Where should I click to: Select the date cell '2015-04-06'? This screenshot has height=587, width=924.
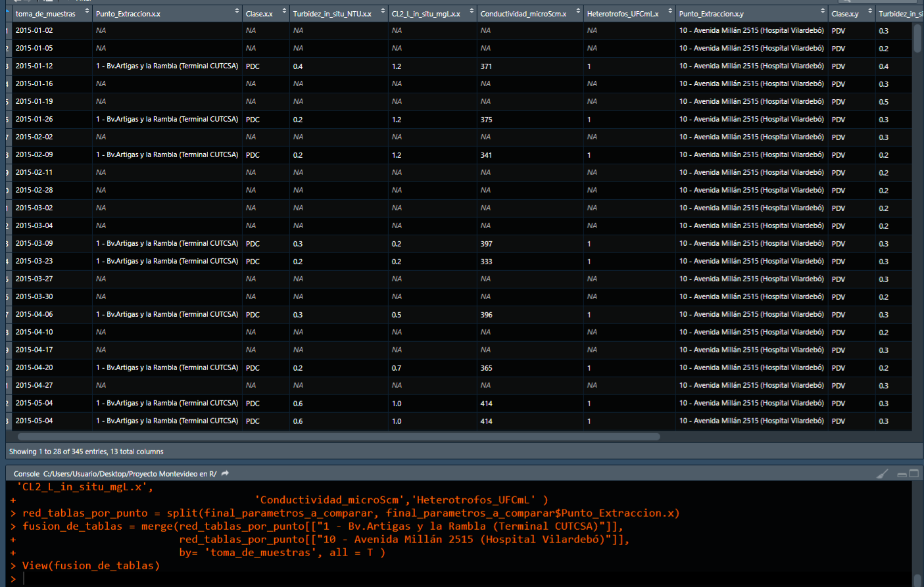click(x=34, y=314)
